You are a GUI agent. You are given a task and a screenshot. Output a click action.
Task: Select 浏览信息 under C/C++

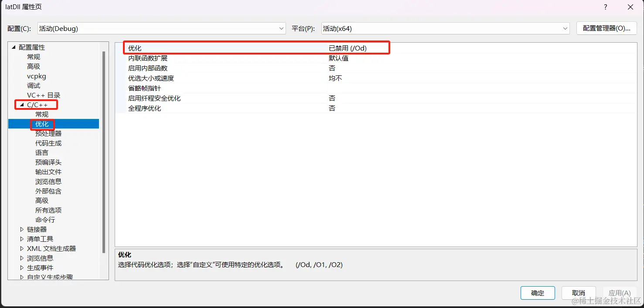pyautogui.click(x=48, y=182)
